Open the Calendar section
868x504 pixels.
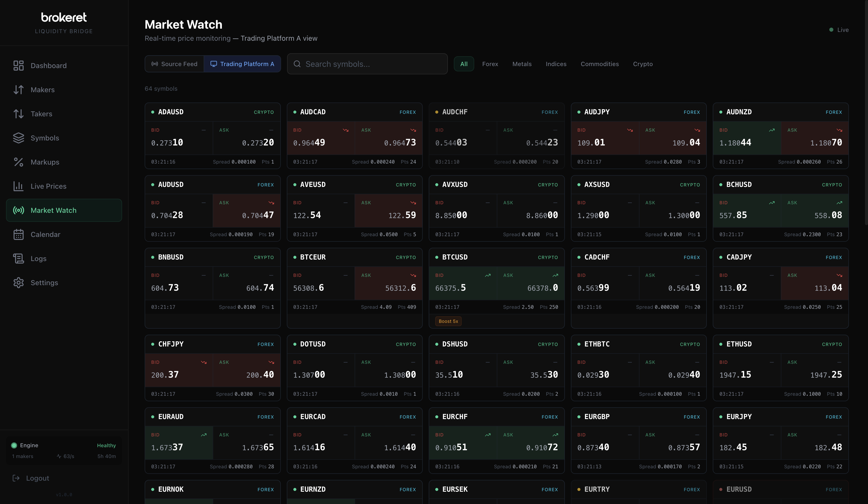[x=46, y=234]
